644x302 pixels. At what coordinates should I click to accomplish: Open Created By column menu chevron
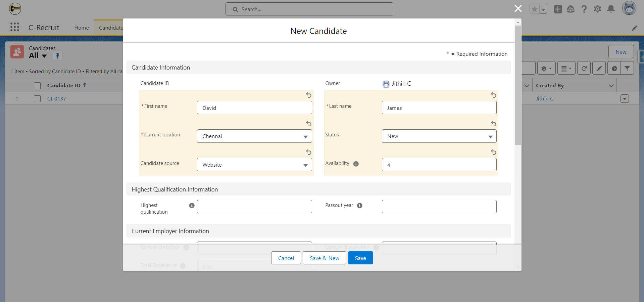click(611, 86)
